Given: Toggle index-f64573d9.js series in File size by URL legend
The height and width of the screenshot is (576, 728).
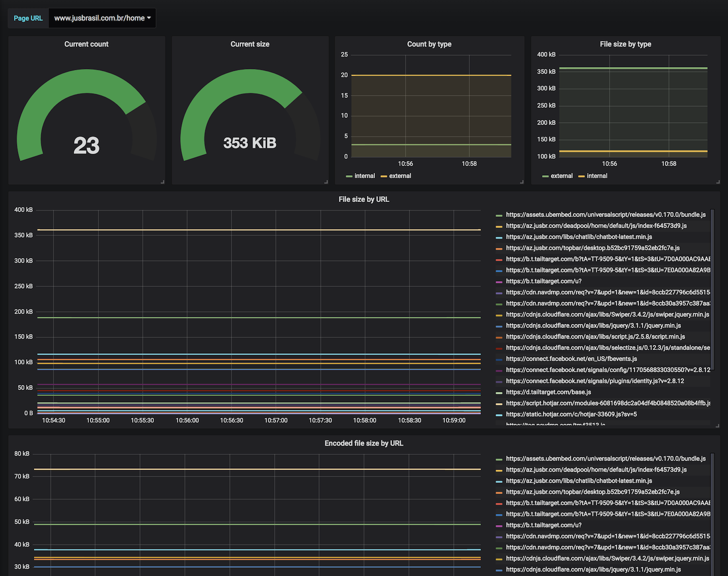Looking at the screenshot, I should tap(596, 226).
